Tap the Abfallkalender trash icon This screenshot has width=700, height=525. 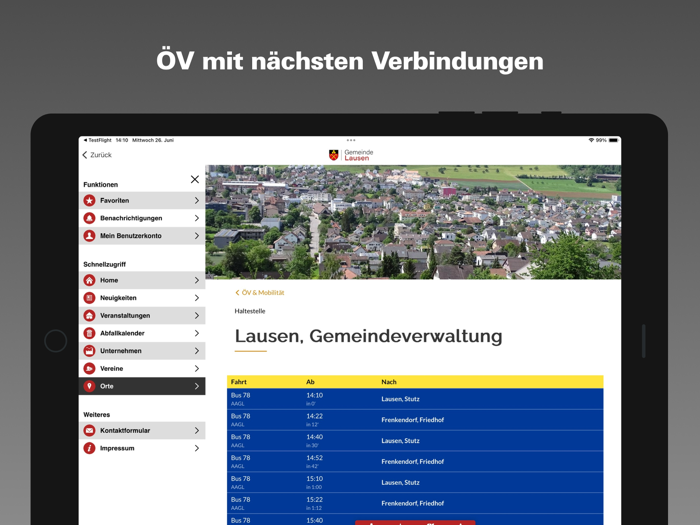pyautogui.click(x=89, y=333)
